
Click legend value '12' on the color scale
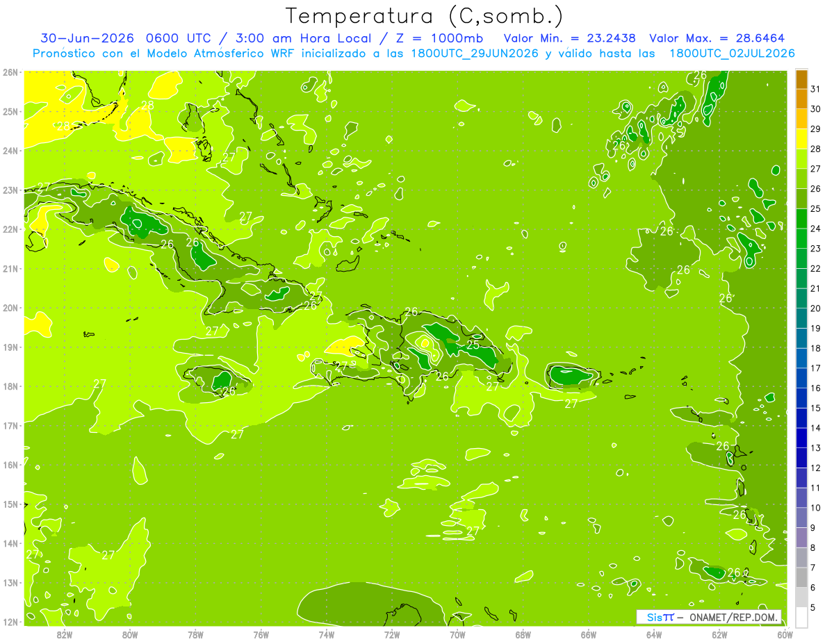click(815, 468)
